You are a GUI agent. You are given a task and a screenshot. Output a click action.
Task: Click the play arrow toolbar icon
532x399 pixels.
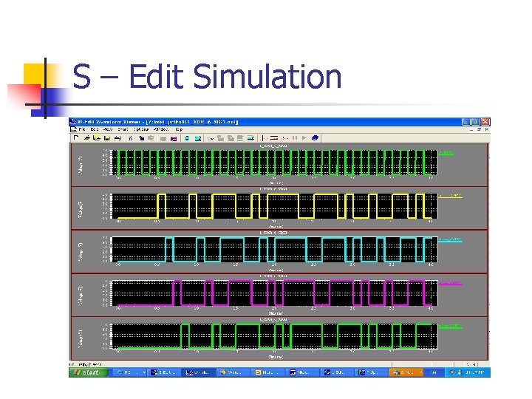click(304, 138)
